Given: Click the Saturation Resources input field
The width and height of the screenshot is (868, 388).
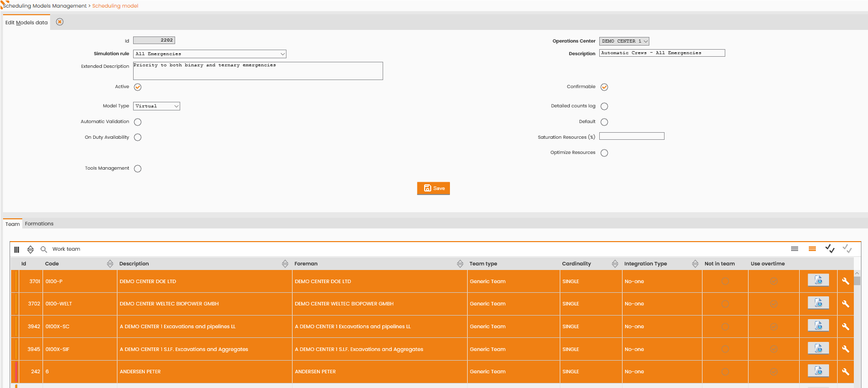Looking at the screenshot, I should (632, 136).
